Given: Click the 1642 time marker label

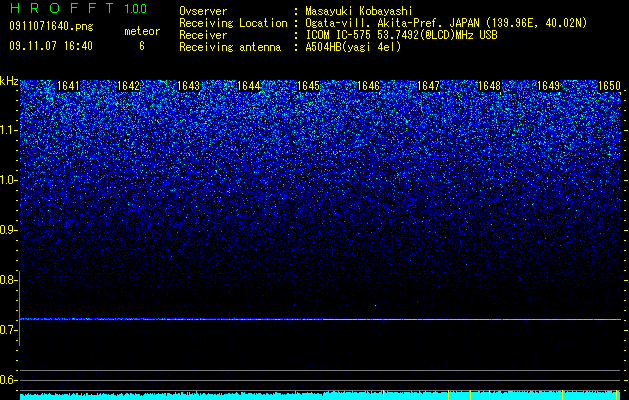Looking at the screenshot, I should pyautogui.click(x=128, y=86).
